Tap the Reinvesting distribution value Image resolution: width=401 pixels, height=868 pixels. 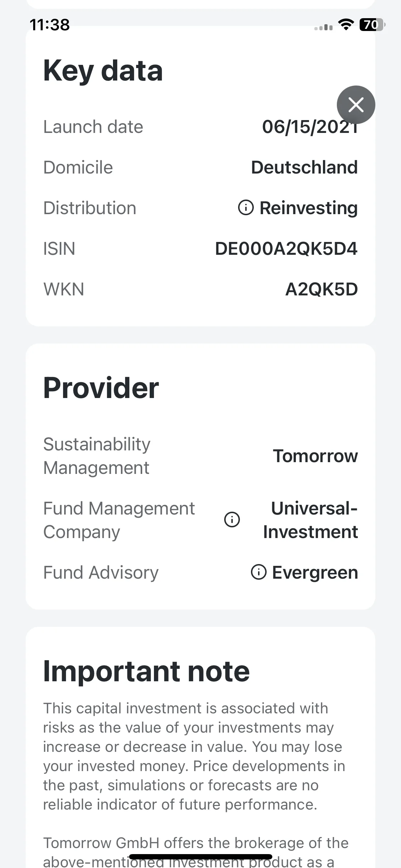308,208
